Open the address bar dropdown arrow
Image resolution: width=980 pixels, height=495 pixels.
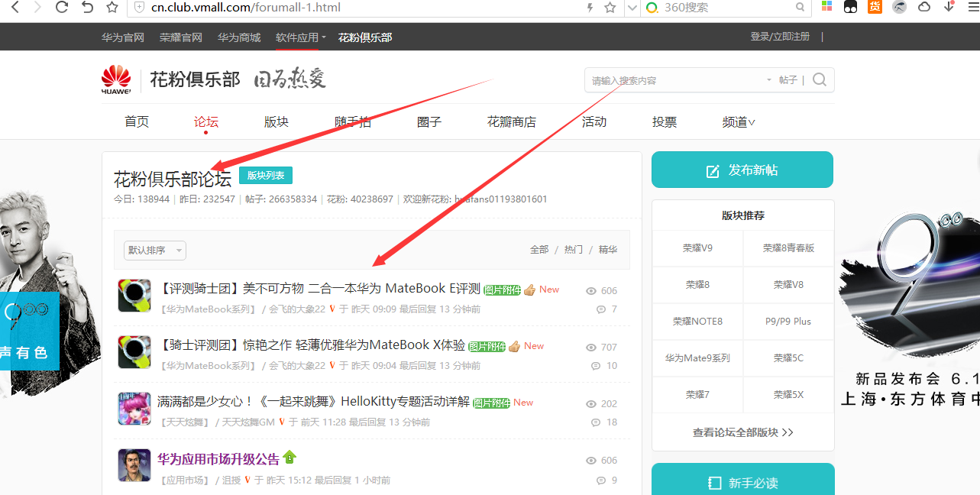click(x=632, y=8)
